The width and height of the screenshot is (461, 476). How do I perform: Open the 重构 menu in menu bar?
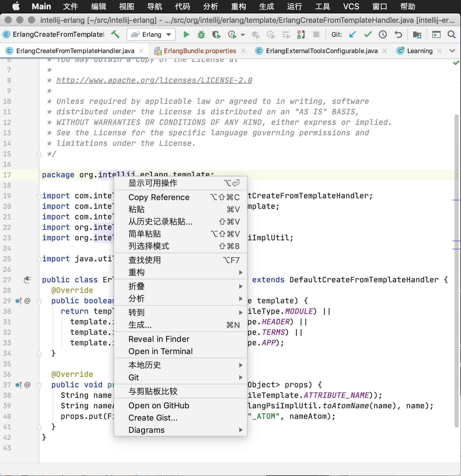pyautogui.click(x=238, y=6)
